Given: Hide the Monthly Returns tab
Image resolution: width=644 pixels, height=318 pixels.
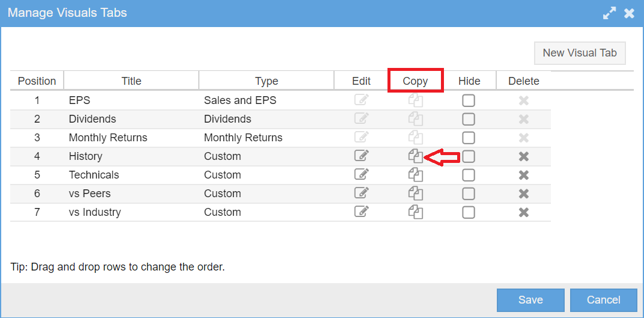Looking at the screenshot, I should (x=469, y=138).
